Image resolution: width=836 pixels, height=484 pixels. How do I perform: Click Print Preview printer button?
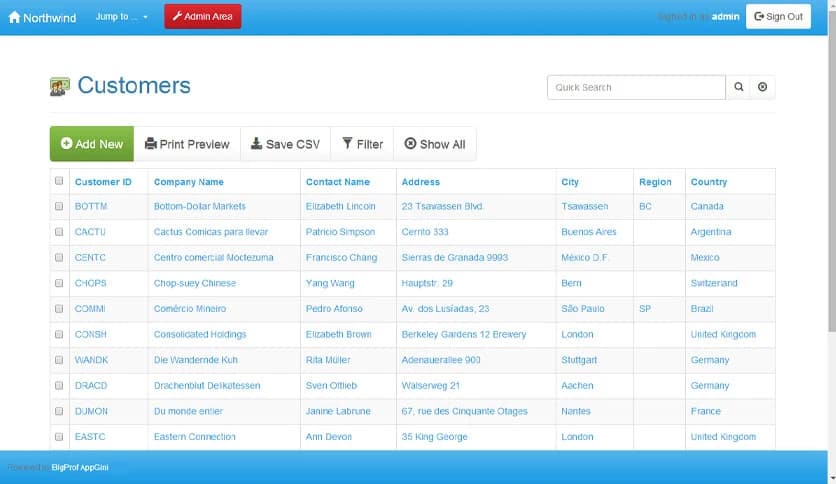187,144
